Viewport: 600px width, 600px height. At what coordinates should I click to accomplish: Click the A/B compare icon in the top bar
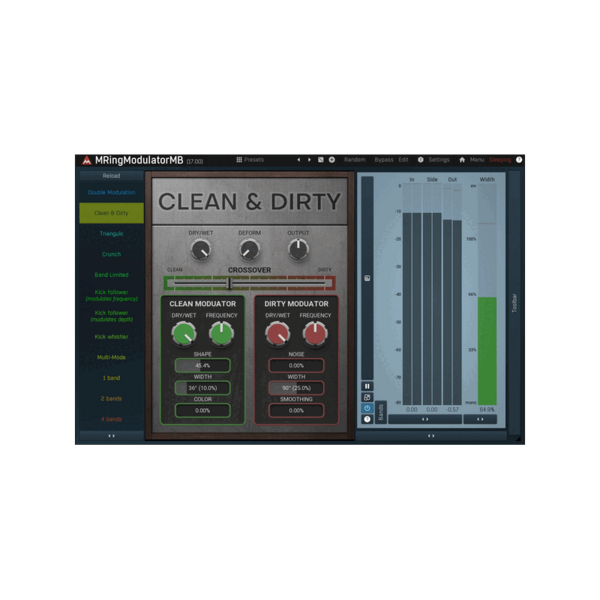(321, 160)
